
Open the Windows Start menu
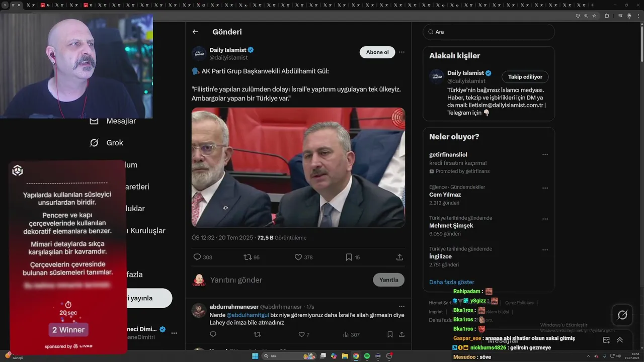tap(255, 356)
